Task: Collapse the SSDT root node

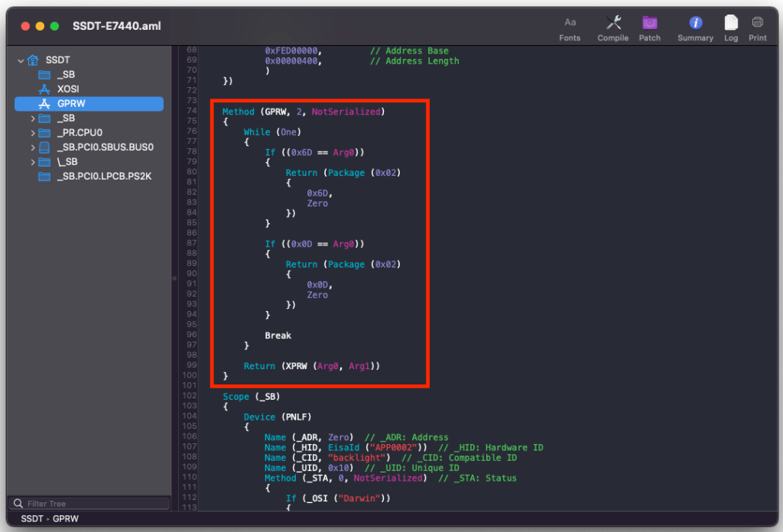Action: click(21, 60)
